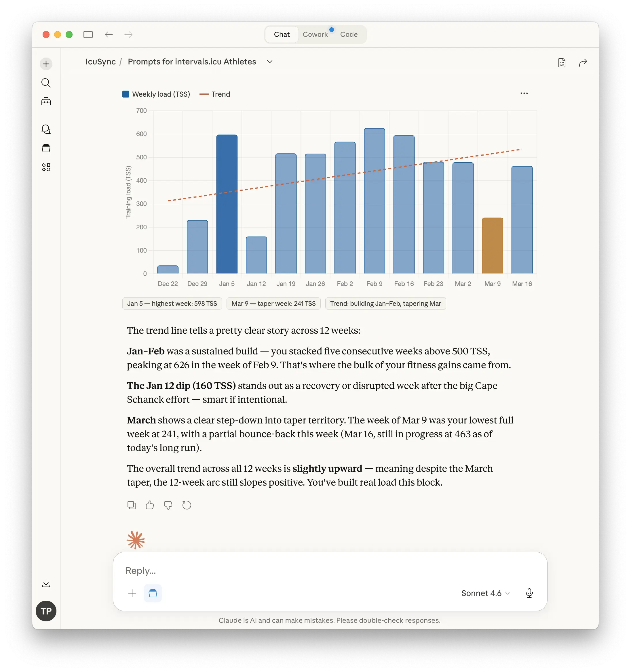Viewport: 631px width, 672px height.
Task: Minimize the window with the yellow button
Action: point(58,35)
